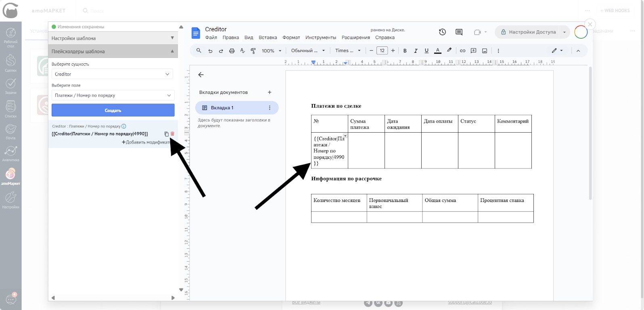Click the Google Docs home icon

(x=196, y=33)
